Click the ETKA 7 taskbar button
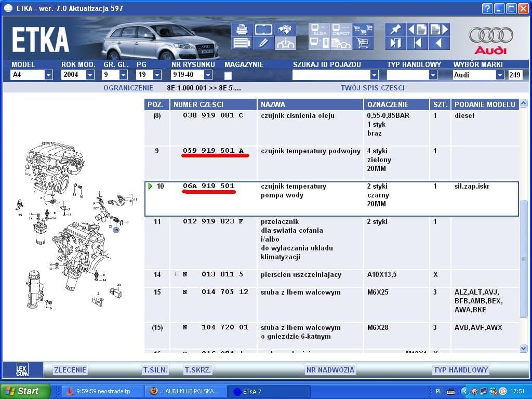The height and width of the screenshot is (399, 532). (269, 391)
